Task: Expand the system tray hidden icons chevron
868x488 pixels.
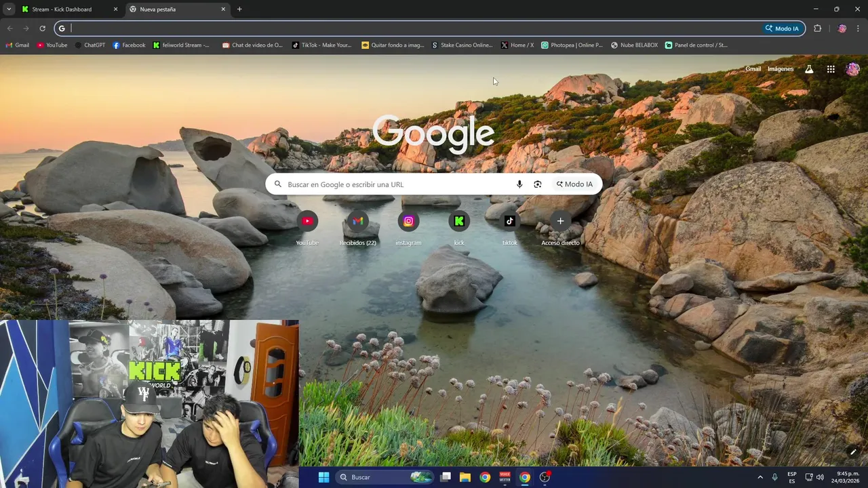Action: pos(760,477)
